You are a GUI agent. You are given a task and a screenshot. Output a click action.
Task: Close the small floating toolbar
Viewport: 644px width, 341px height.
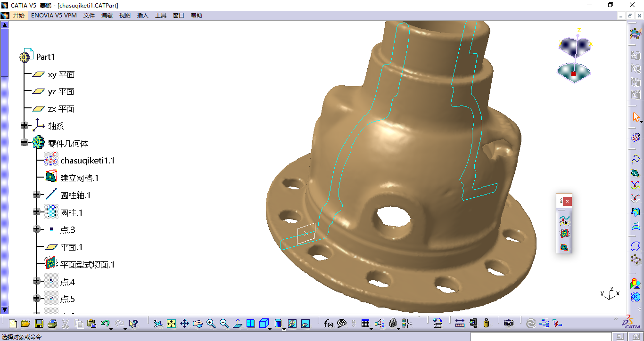click(568, 201)
